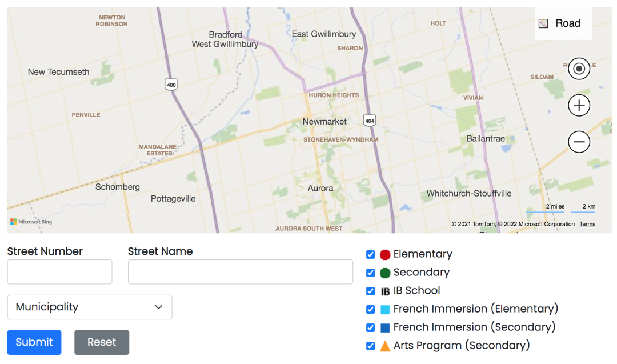The width and height of the screenshot is (617, 364).
Task: Focus the Street Number input field
Action: [59, 272]
